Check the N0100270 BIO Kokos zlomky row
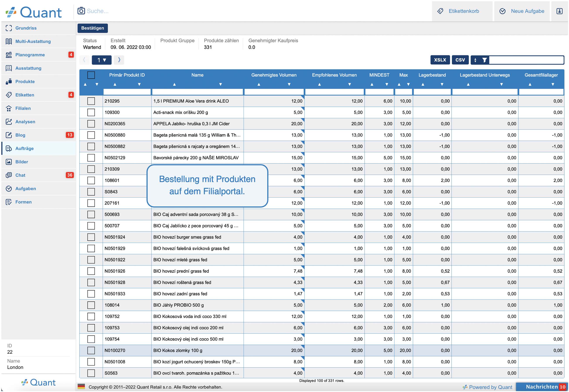 pos(91,350)
